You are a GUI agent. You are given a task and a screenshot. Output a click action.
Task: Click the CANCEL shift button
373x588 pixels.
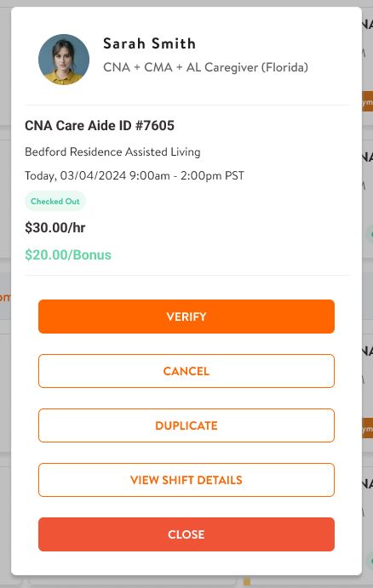pos(186,371)
